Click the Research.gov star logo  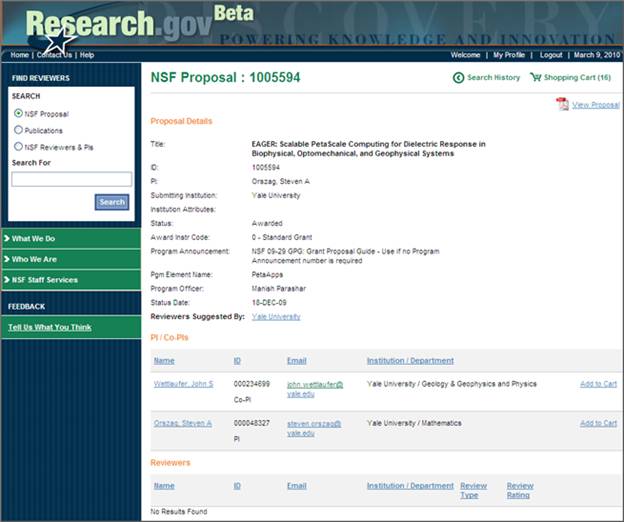[60, 38]
